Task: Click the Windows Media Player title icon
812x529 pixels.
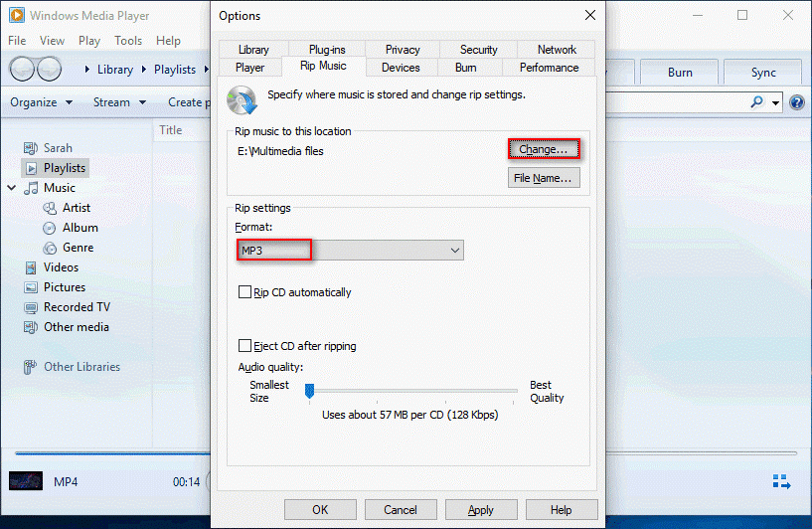Action: click(x=17, y=15)
